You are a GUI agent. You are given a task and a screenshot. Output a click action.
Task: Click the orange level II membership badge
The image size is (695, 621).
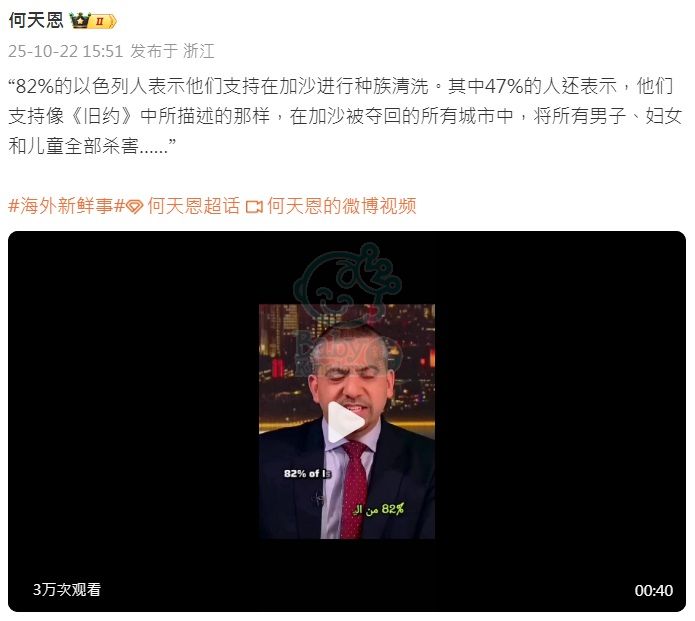tap(103, 21)
